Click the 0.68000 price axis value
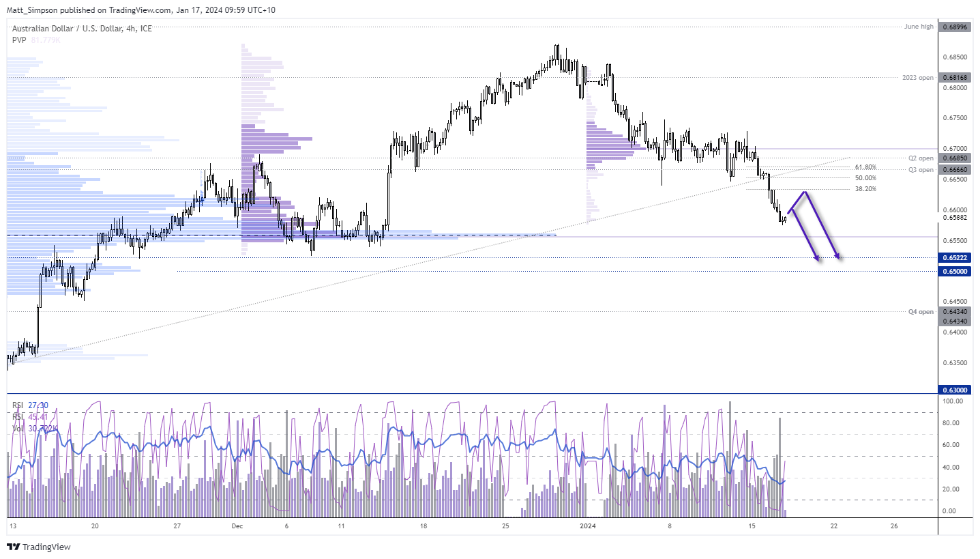The image size is (980, 559). 956,87
